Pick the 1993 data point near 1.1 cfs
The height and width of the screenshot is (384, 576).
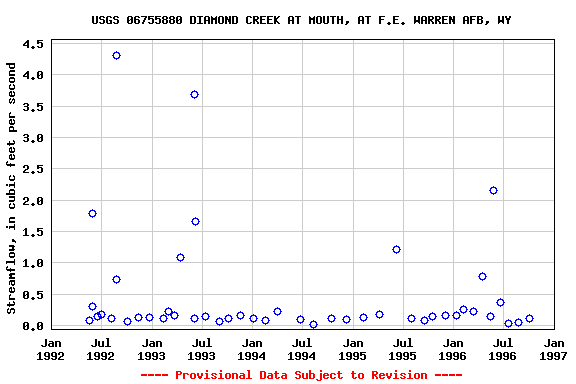coord(180,258)
